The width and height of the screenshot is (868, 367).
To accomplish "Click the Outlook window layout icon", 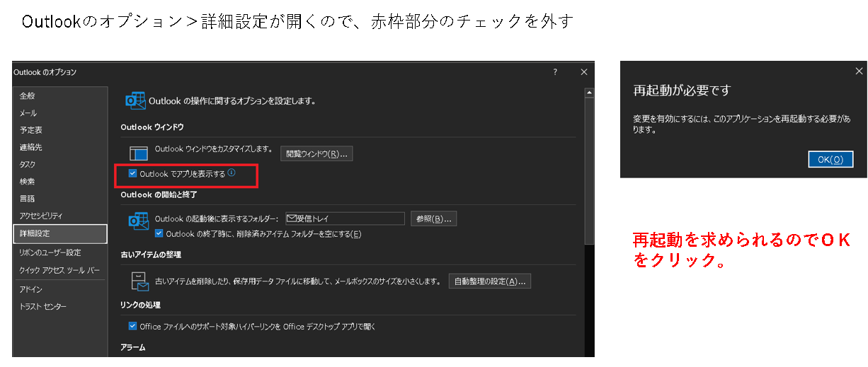I will pos(138,153).
